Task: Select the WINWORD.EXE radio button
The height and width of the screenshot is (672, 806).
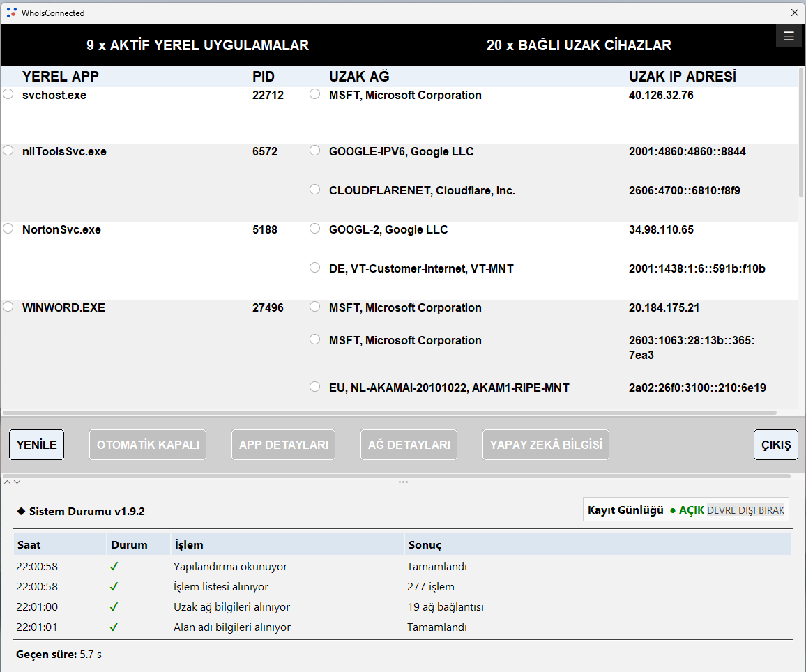Action: click(x=8, y=307)
